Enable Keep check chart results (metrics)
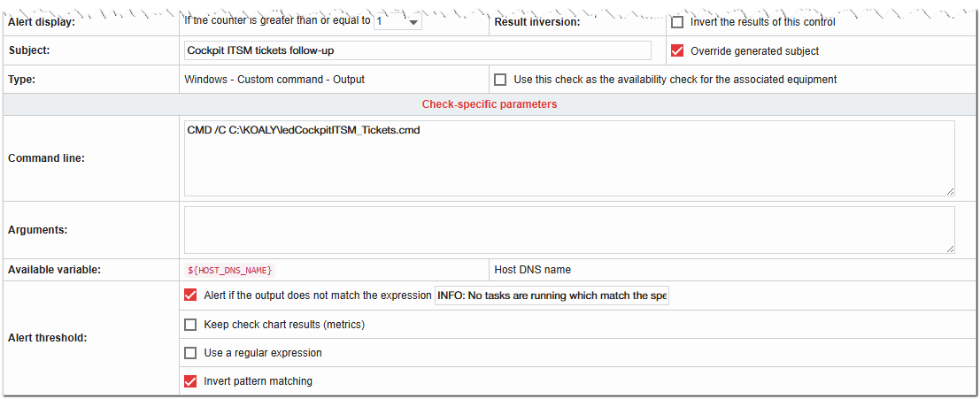This screenshot has width=980, height=399. tap(190, 325)
